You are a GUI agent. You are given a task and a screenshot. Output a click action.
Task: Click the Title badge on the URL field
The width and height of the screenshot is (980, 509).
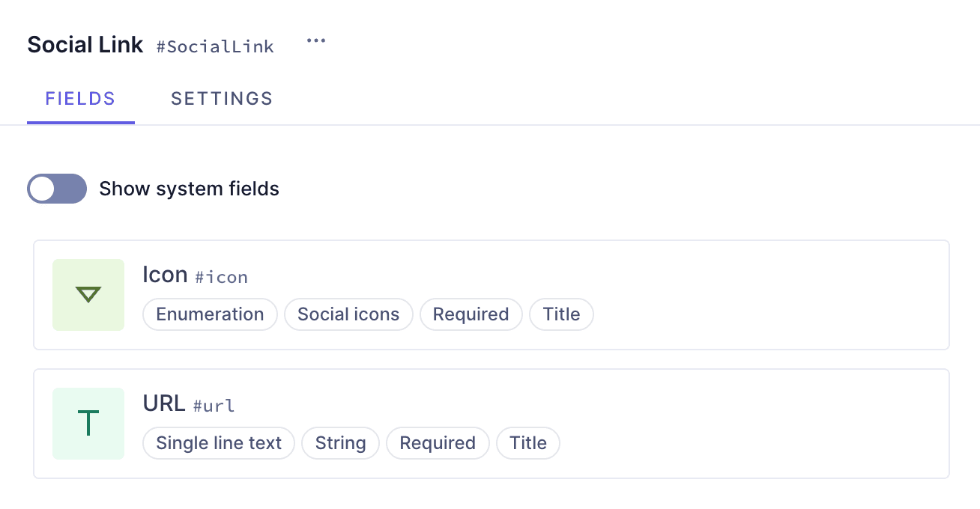[528, 443]
